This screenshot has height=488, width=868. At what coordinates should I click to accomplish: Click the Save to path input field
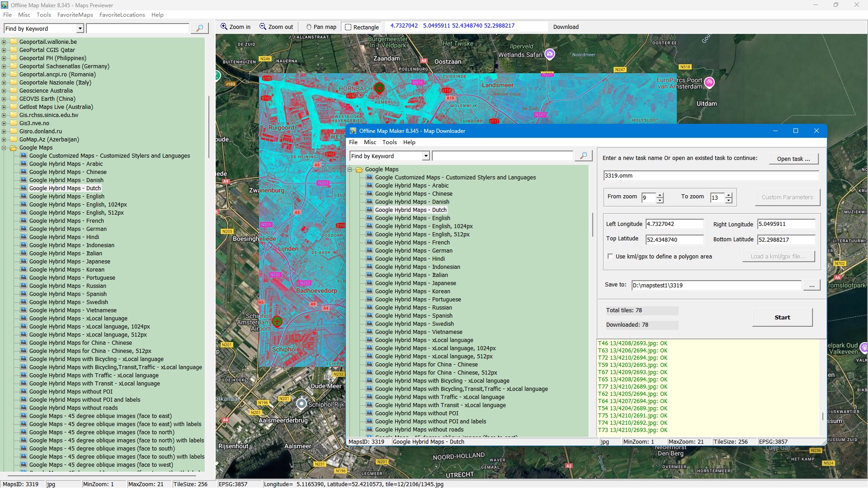716,286
